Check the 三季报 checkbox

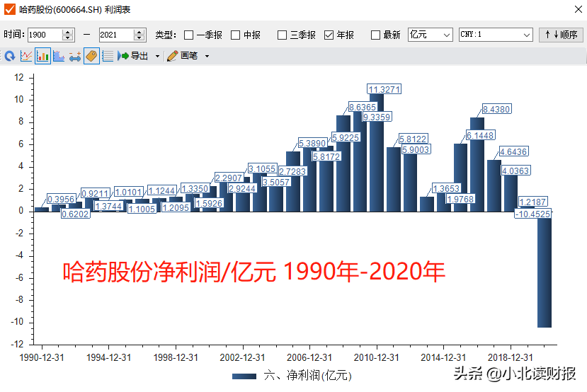click(x=283, y=35)
